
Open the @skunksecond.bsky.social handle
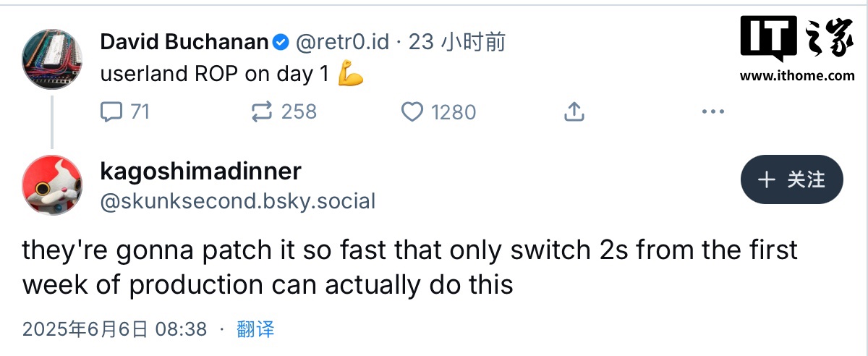point(237,200)
